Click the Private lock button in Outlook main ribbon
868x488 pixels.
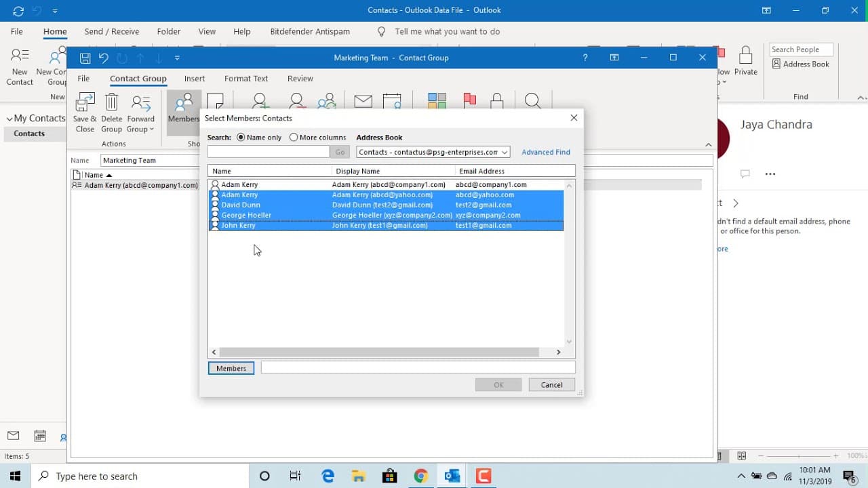745,61
